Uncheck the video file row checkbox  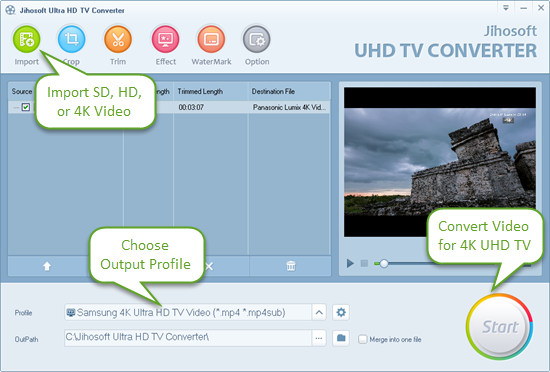pos(26,107)
